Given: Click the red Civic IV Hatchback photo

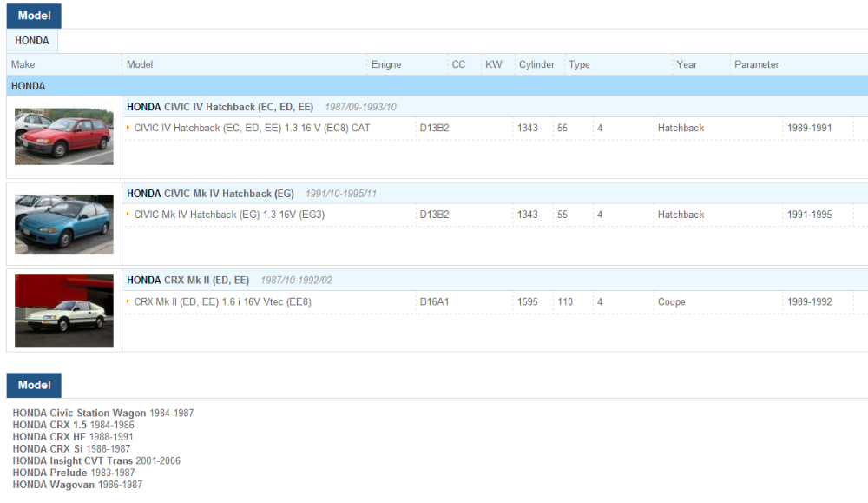Looking at the screenshot, I should pos(63,136).
